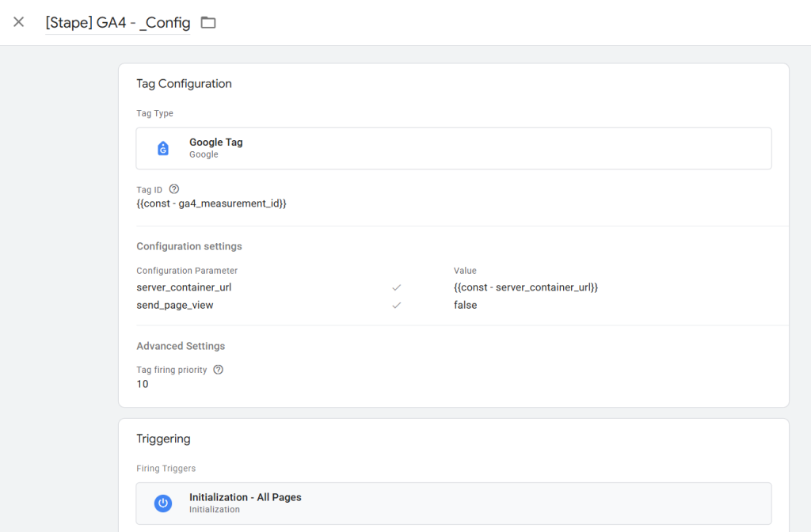Click the Triggering section heading
Viewport: 811px width, 532px height.
pyautogui.click(x=163, y=439)
